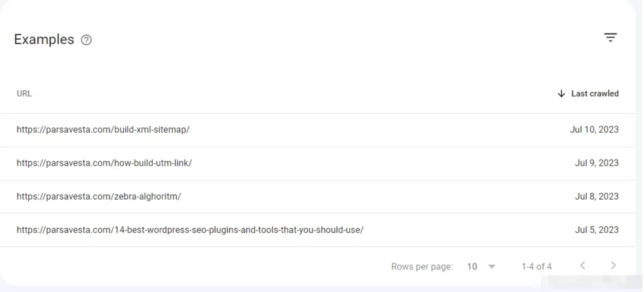Click the Rows per page label
Viewport: 644px width, 292px height.
422,267
